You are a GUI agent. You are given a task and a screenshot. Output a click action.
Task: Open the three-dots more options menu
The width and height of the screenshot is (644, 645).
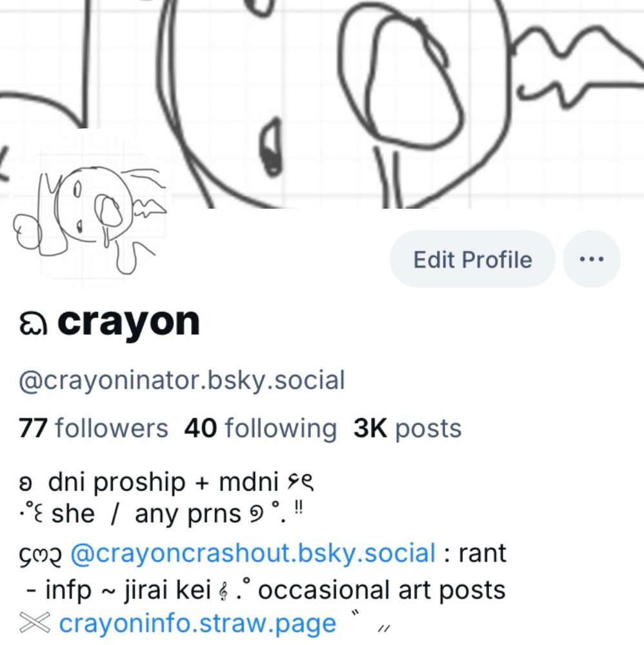pos(591,259)
